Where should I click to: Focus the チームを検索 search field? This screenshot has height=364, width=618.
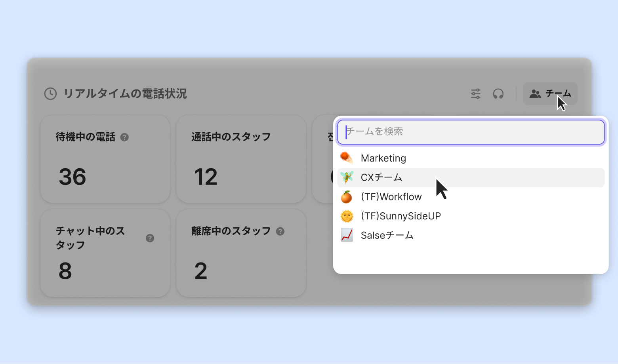(x=471, y=132)
